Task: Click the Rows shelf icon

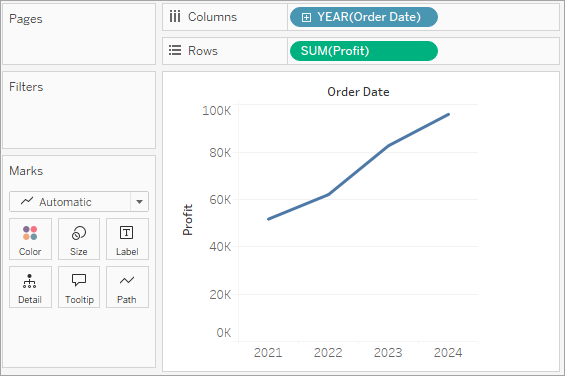Action: [175, 50]
